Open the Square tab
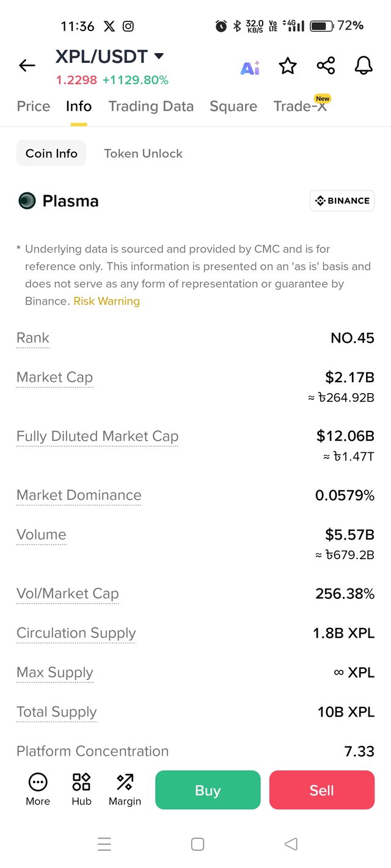391x868 pixels. (x=233, y=106)
